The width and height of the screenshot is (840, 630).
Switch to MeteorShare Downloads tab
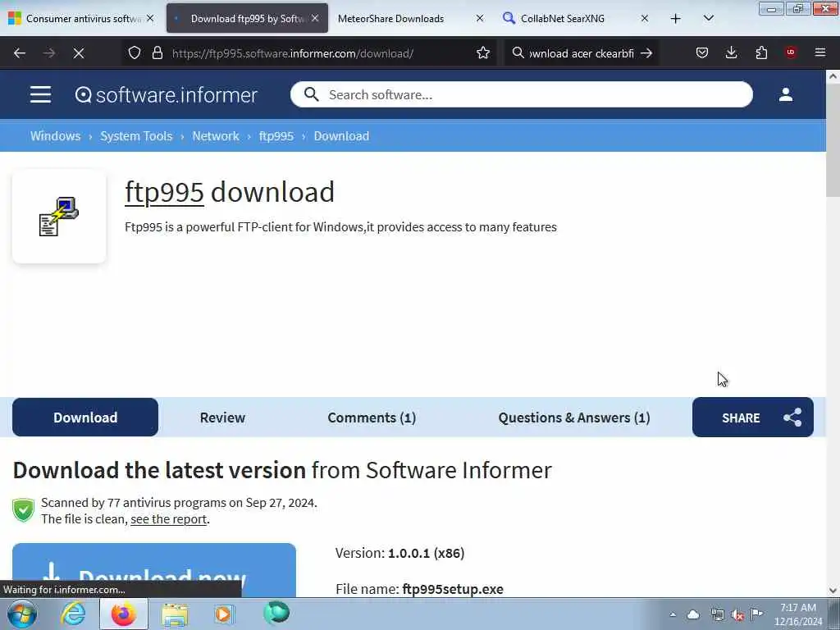tap(407, 19)
